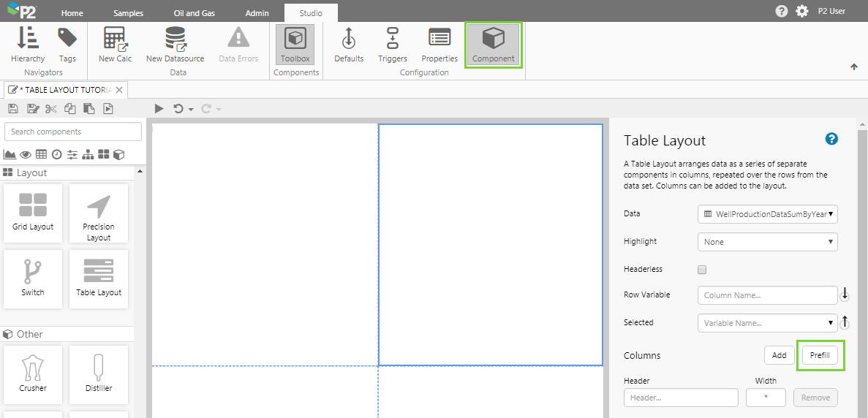Click the scissors cut icon
The image size is (868, 418).
(50, 109)
